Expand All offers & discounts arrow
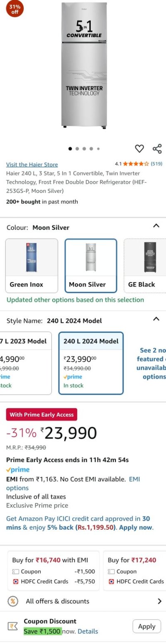The image size is (166, 644). click(x=159, y=601)
